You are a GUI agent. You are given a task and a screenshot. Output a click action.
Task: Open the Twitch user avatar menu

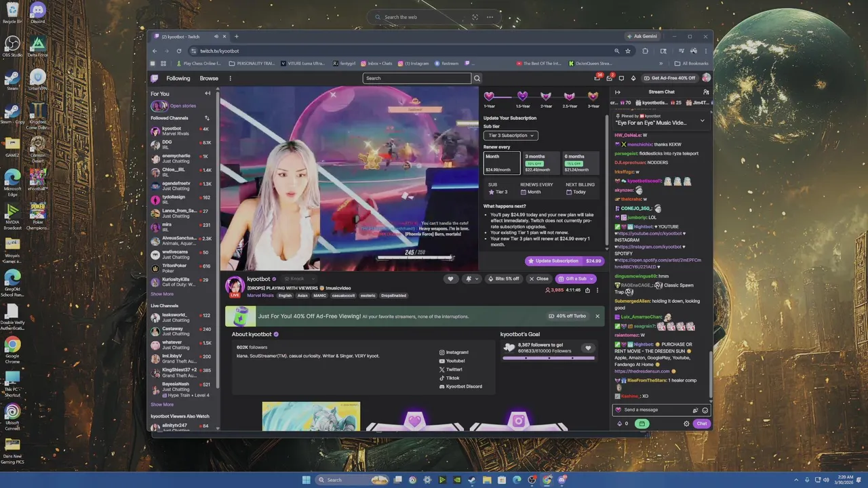pyautogui.click(x=706, y=78)
